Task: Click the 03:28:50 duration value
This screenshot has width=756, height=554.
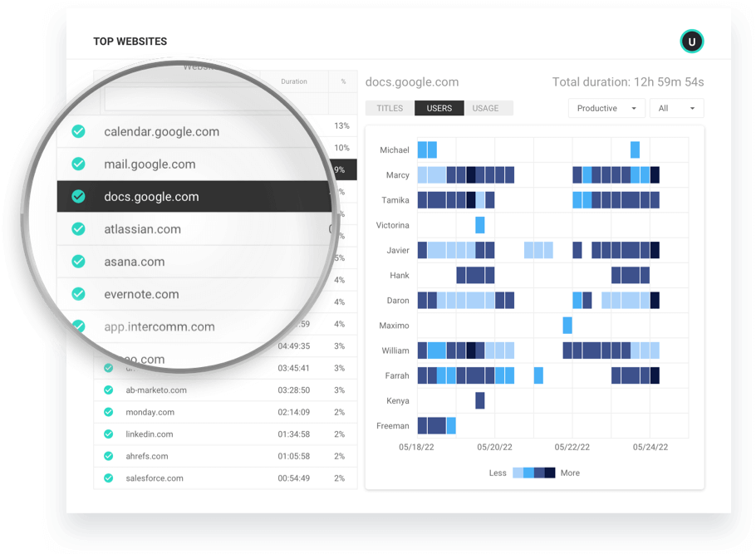Action: (293, 390)
